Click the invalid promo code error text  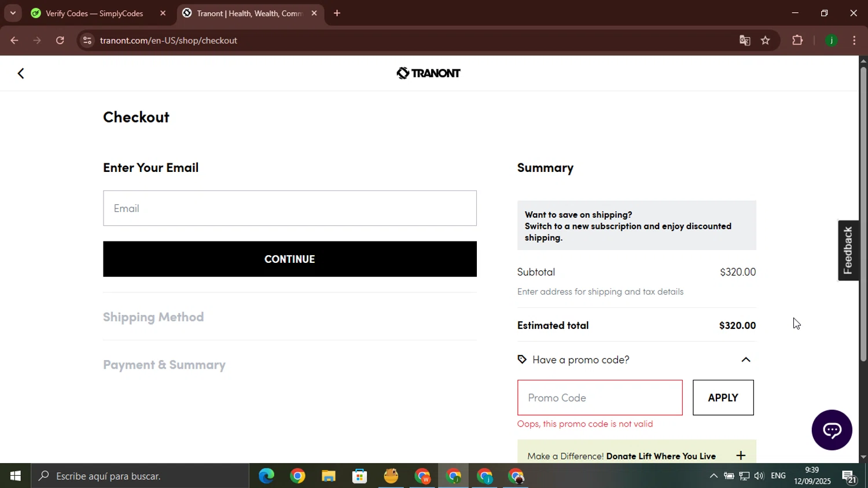pos(585,424)
